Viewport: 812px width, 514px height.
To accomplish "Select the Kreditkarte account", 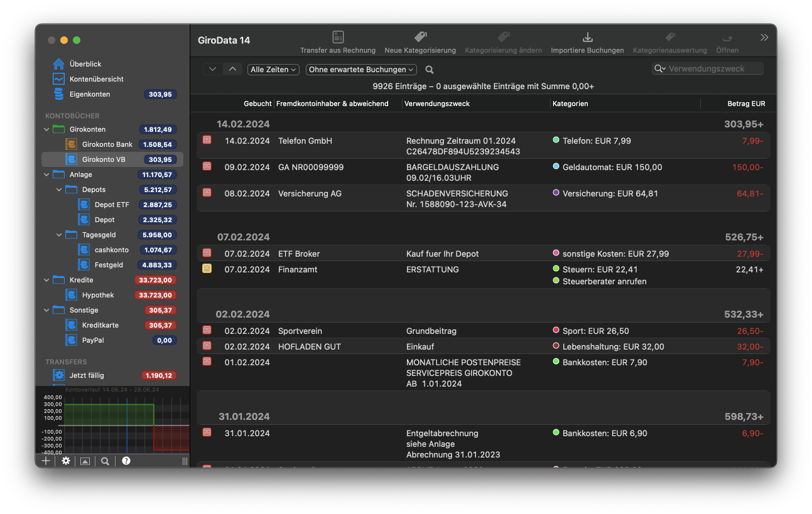I will coord(112,325).
